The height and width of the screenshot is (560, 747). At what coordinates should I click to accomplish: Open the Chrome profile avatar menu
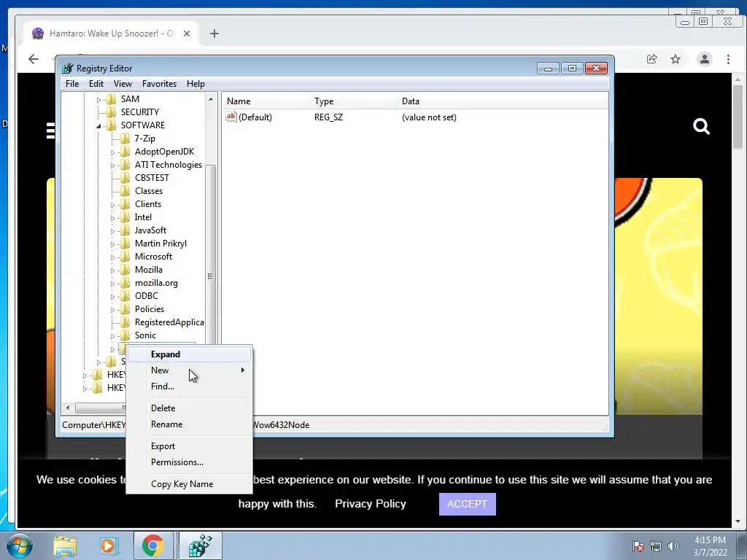(704, 59)
